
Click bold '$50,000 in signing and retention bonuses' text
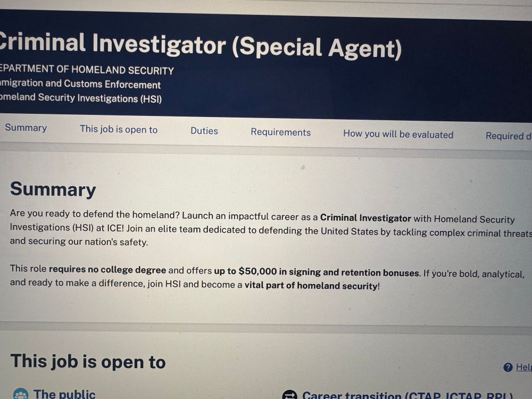point(329,272)
